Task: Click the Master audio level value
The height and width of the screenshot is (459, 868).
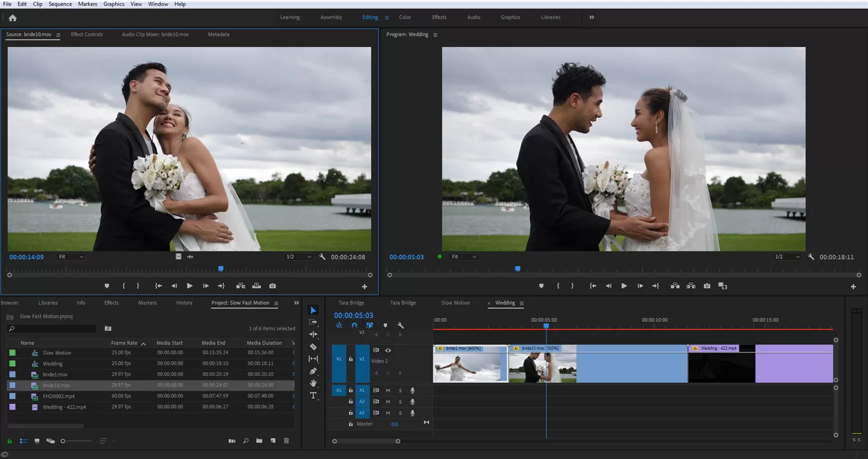Action: [x=395, y=423]
